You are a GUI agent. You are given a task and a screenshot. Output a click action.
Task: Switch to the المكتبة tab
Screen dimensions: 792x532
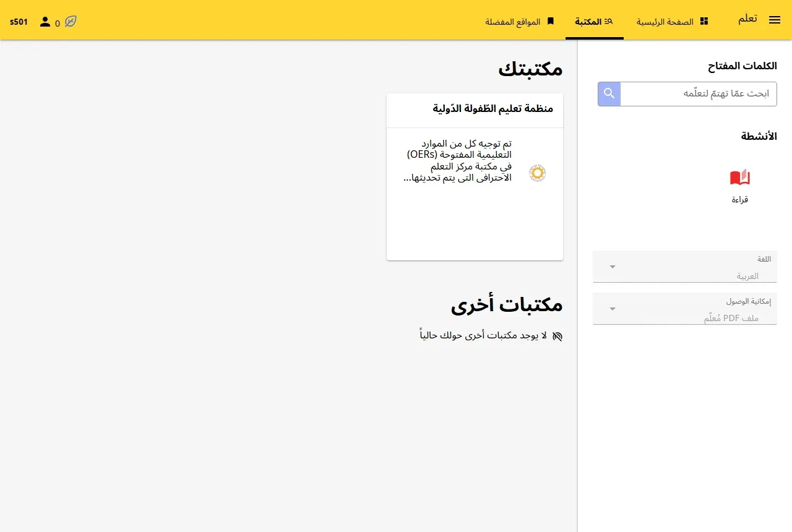point(595,22)
